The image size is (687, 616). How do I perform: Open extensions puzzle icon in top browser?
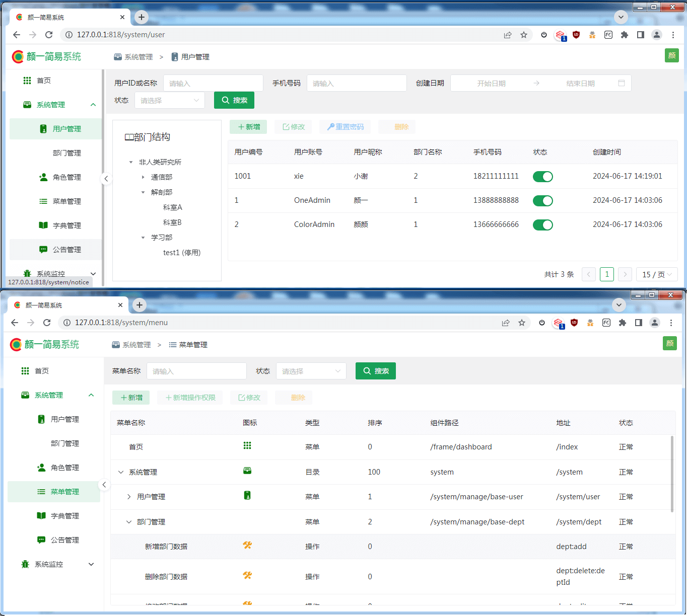tap(625, 35)
